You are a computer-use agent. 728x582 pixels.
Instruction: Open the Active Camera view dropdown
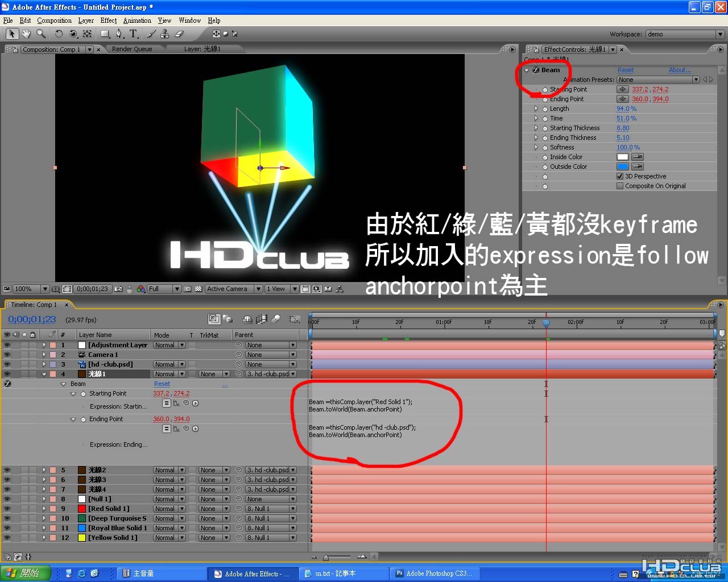234,289
